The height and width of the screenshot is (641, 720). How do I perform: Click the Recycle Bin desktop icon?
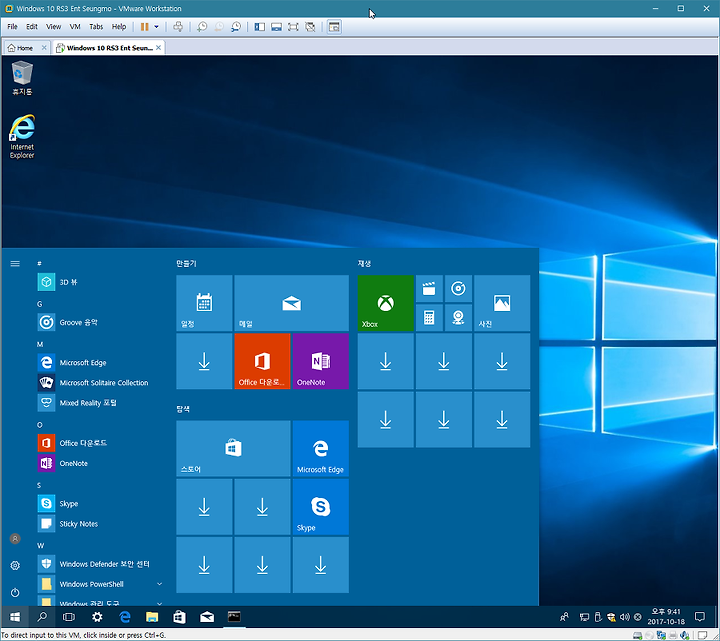tap(22, 78)
